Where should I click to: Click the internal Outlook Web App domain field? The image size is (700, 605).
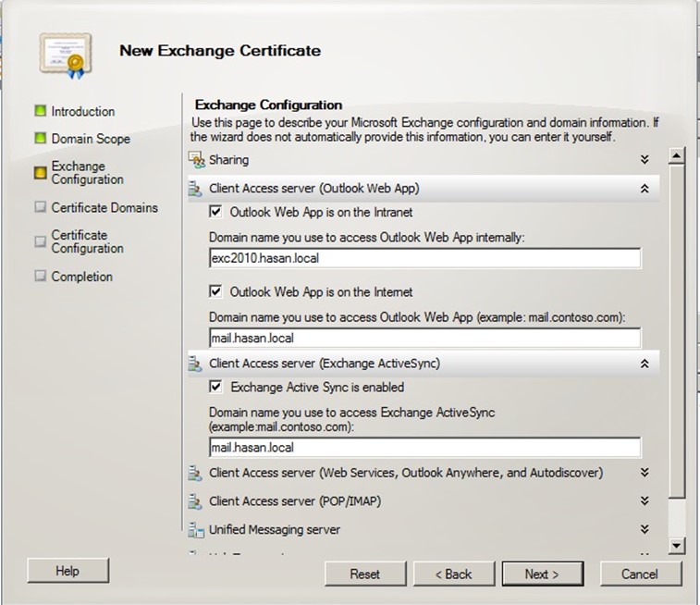[x=424, y=259]
